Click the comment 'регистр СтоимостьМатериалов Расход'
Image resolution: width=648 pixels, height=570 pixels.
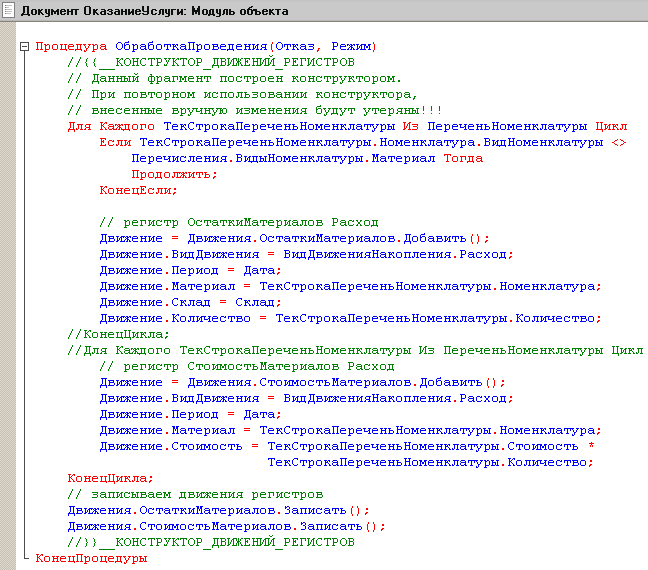247,367
